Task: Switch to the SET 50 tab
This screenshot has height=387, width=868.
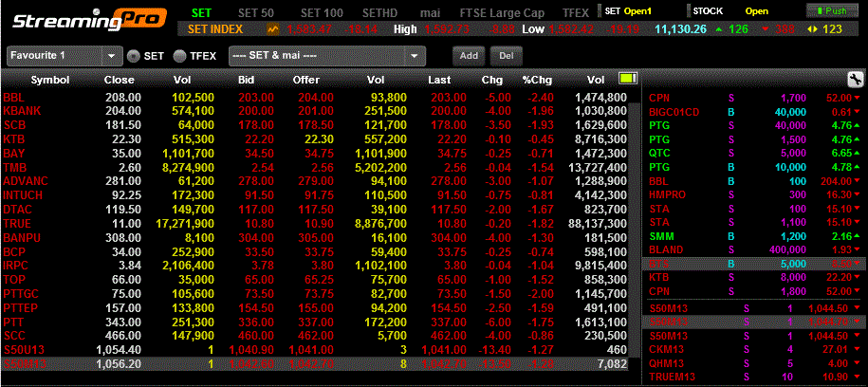Action: (256, 12)
